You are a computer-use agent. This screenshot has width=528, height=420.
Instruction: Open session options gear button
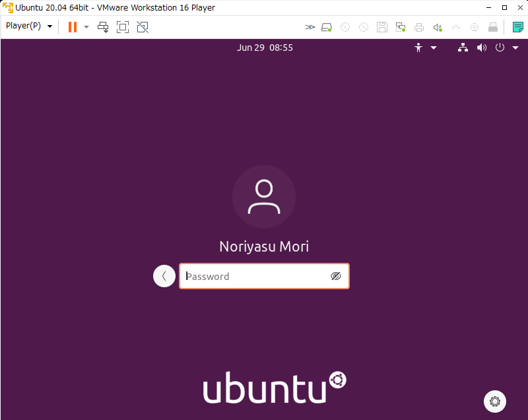(x=495, y=402)
